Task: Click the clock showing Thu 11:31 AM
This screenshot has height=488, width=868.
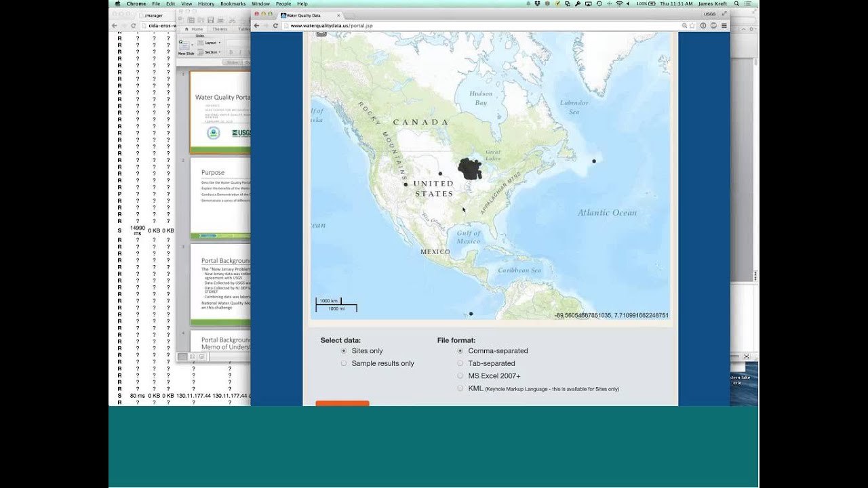Action: click(675, 3)
